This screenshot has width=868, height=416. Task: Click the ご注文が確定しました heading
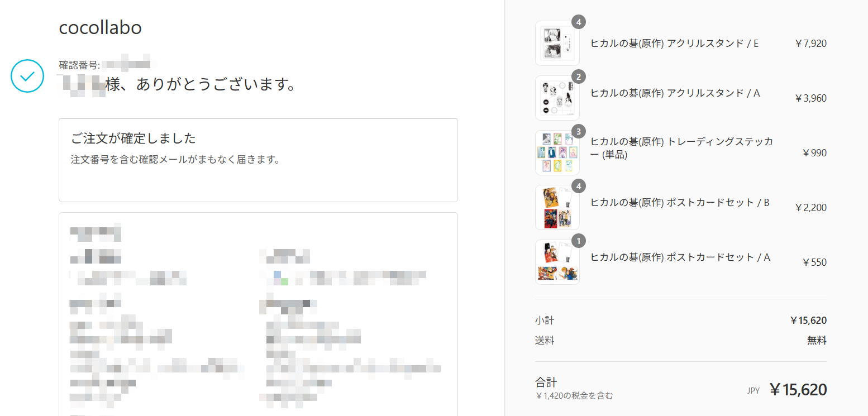[133, 138]
